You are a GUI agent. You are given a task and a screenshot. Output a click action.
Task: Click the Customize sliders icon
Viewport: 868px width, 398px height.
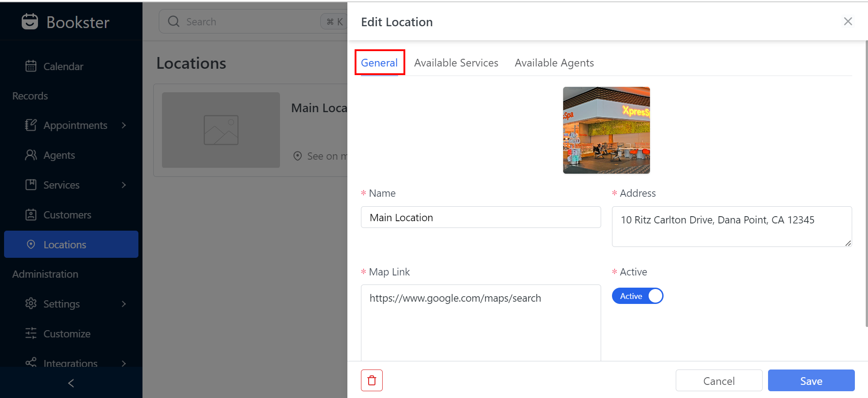(x=31, y=334)
